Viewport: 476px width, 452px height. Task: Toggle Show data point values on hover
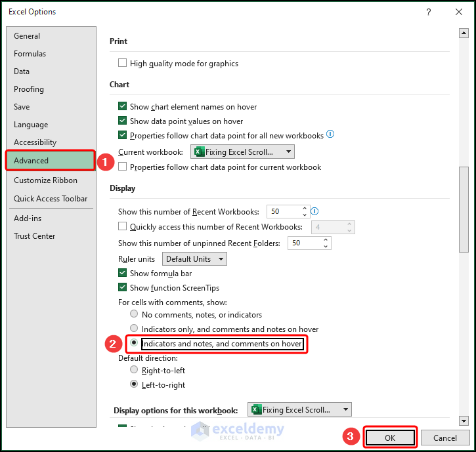click(x=122, y=121)
